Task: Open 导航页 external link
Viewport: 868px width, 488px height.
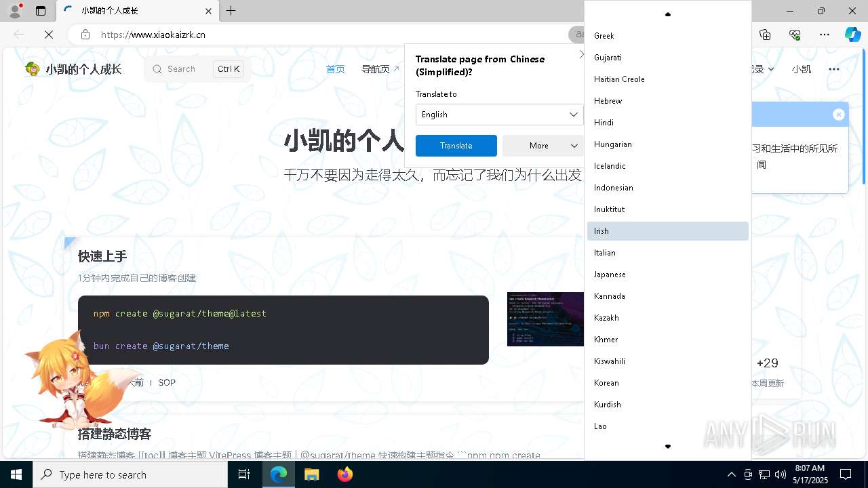Action: (x=380, y=69)
